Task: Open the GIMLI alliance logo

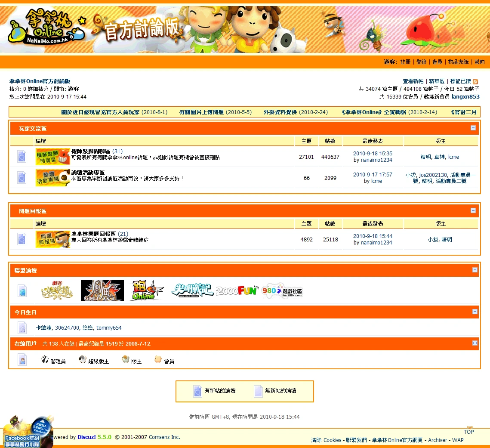Action: point(102,290)
